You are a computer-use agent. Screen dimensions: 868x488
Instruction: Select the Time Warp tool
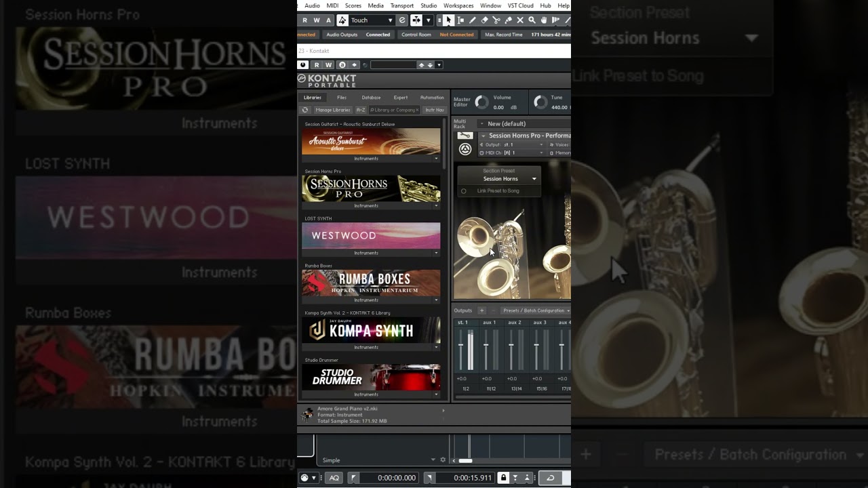click(556, 20)
